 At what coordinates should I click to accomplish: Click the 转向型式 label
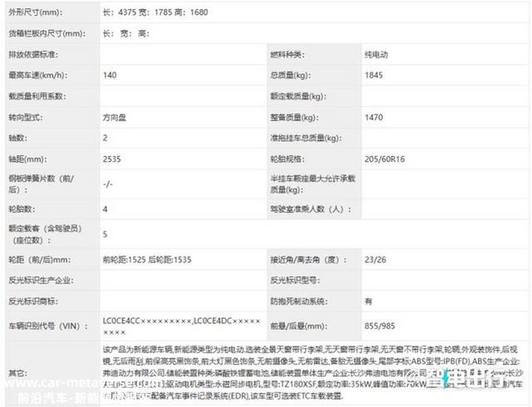26,118
